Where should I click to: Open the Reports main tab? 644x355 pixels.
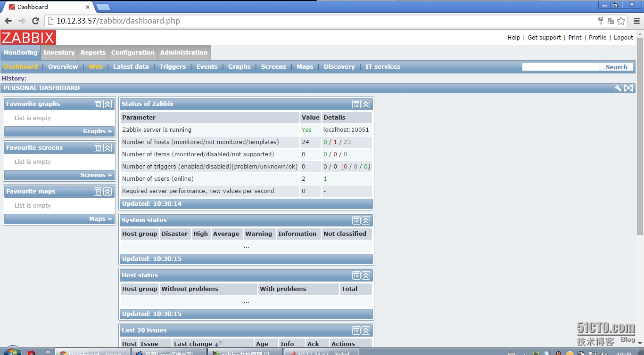[x=93, y=53]
